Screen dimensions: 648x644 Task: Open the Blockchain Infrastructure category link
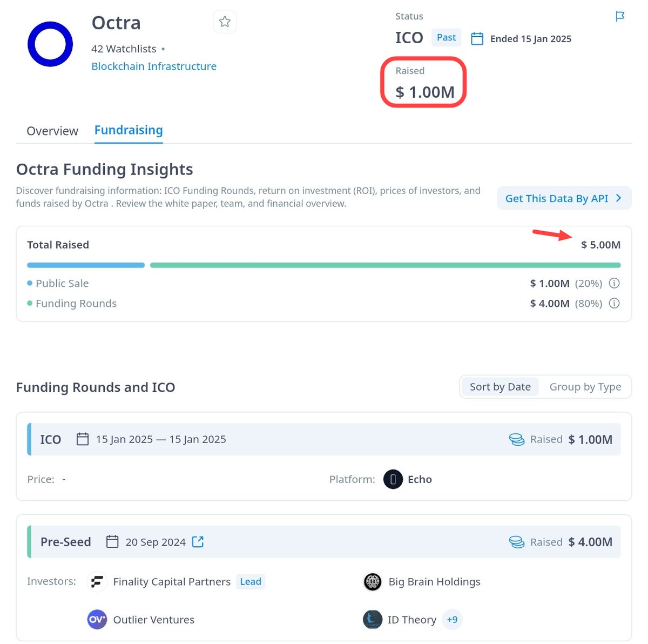153,66
